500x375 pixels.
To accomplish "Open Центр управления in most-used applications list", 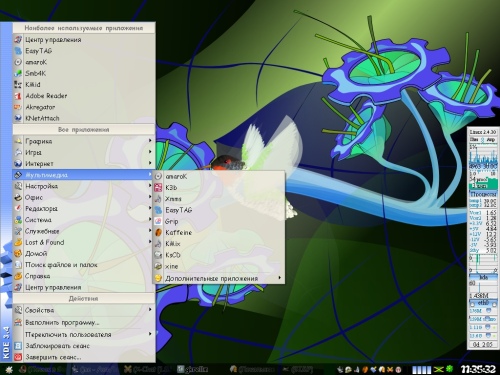I will point(84,40).
